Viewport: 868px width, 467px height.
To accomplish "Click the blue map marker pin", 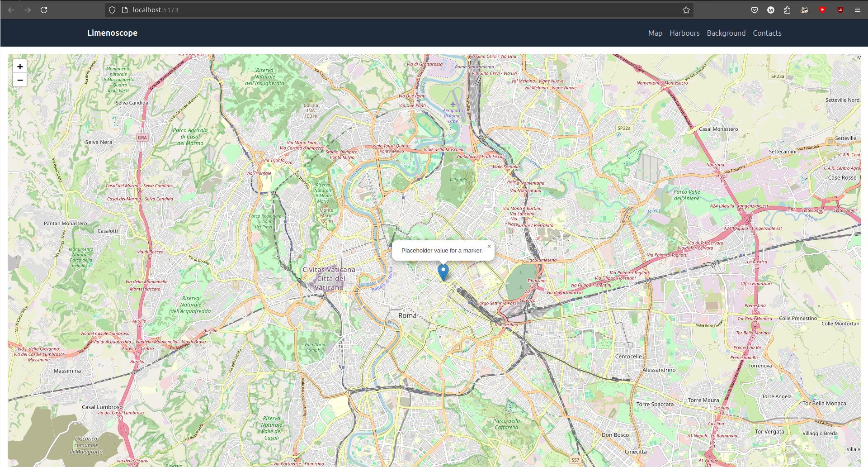I will coord(443,272).
